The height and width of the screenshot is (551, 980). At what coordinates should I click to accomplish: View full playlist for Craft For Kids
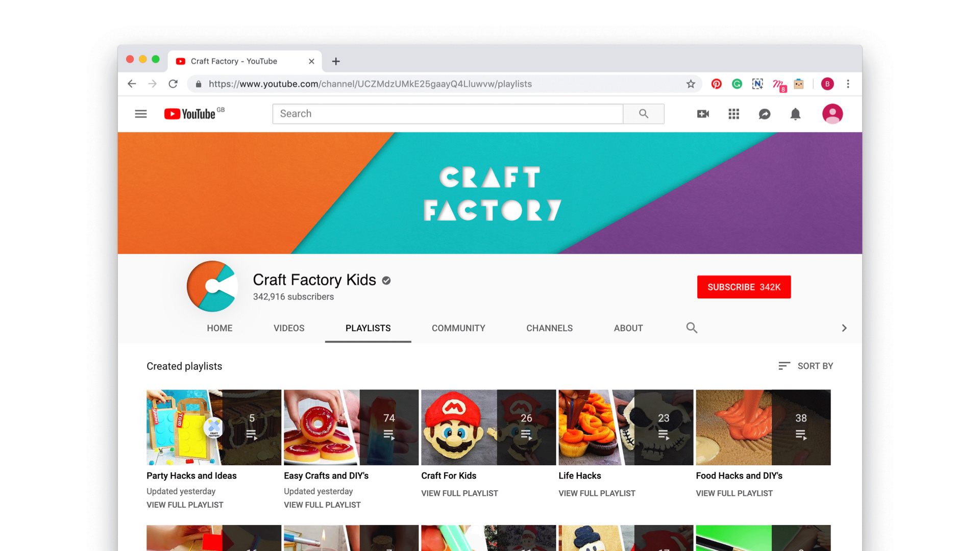point(459,493)
